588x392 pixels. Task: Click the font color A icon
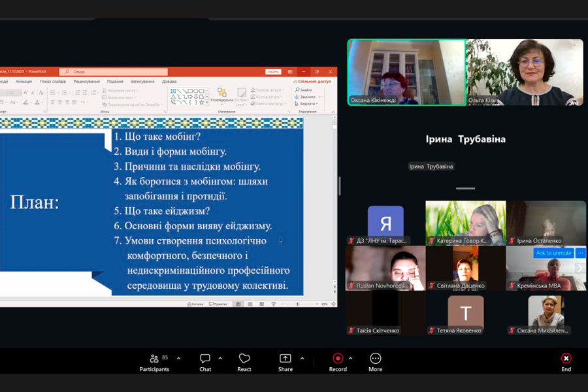[x=37, y=102]
